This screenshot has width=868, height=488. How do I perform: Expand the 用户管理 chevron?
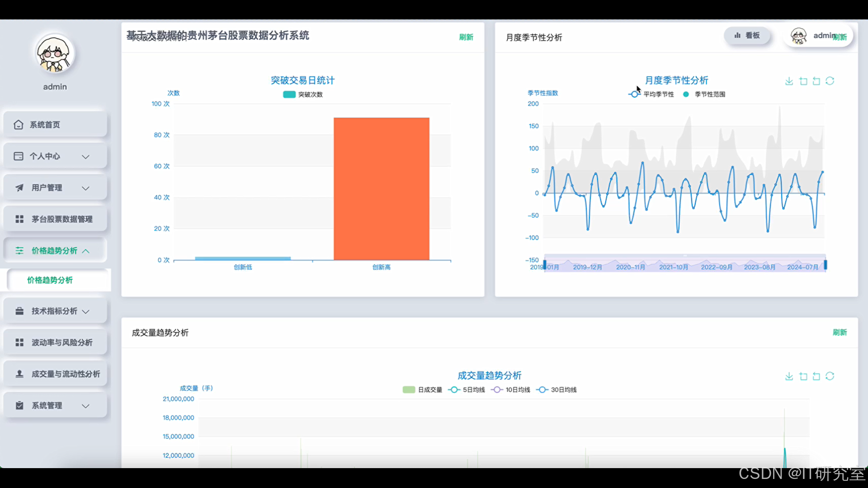pyautogui.click(x=85, y=188)
